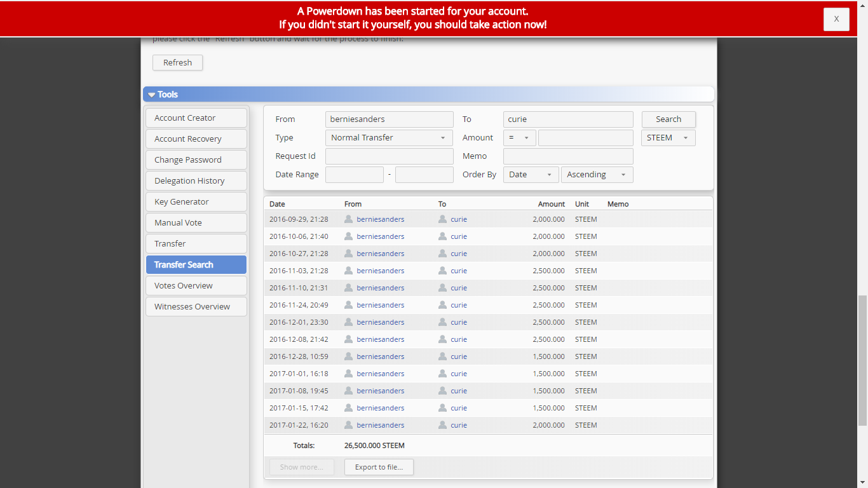Click the page vertical scrollbar thumb
This screenshot has width=868, height=488.
(x=862, y=360)
